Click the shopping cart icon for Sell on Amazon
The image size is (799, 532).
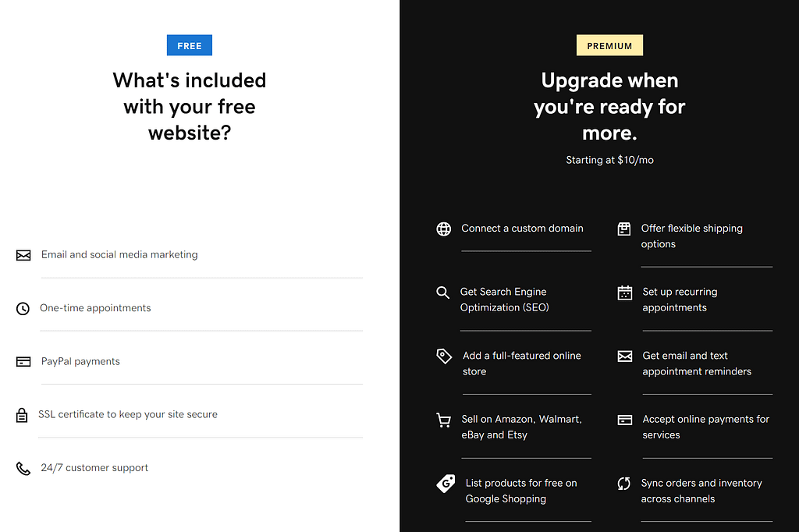pyautogui.click(x=444, y=420)
